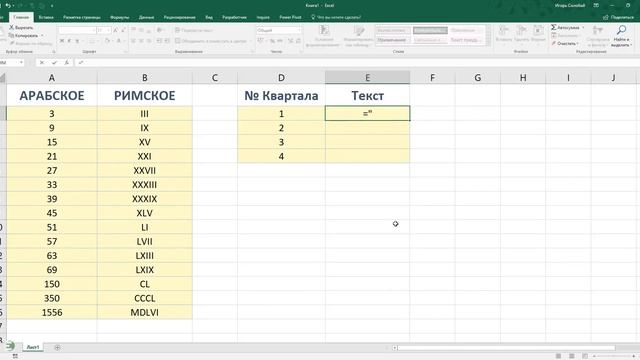The width and height of the screenshot is (640, 360).
Task: Click the horizontal scrollbar at the bottom
Action: (x=506, y=348)
